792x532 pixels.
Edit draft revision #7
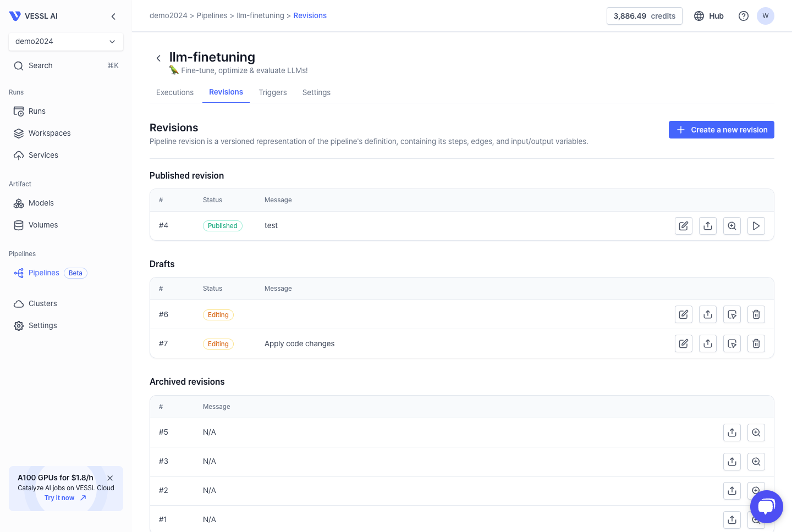click(x=684, y=343)
